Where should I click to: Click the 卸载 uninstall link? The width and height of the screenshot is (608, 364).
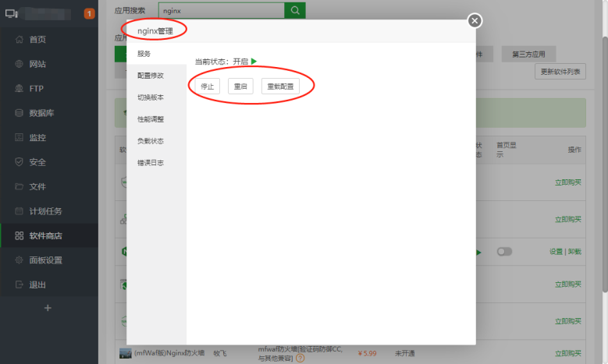(x=574, y=252)
